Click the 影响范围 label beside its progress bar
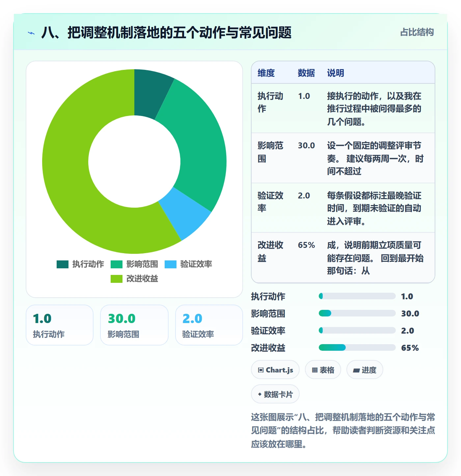This screenshot has width=461, height=476. click(268, 313)
